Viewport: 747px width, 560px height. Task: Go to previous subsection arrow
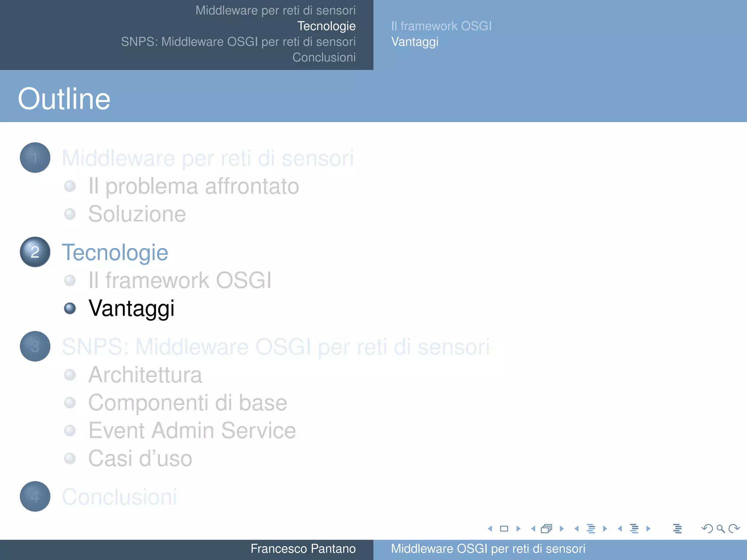pos(576,528)
